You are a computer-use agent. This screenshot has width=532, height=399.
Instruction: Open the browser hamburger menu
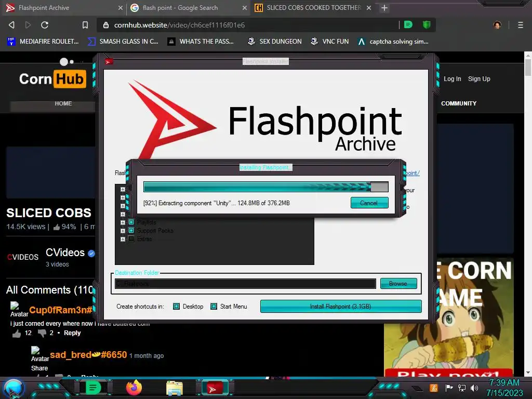pyautogui.click(x=521, y=25)
